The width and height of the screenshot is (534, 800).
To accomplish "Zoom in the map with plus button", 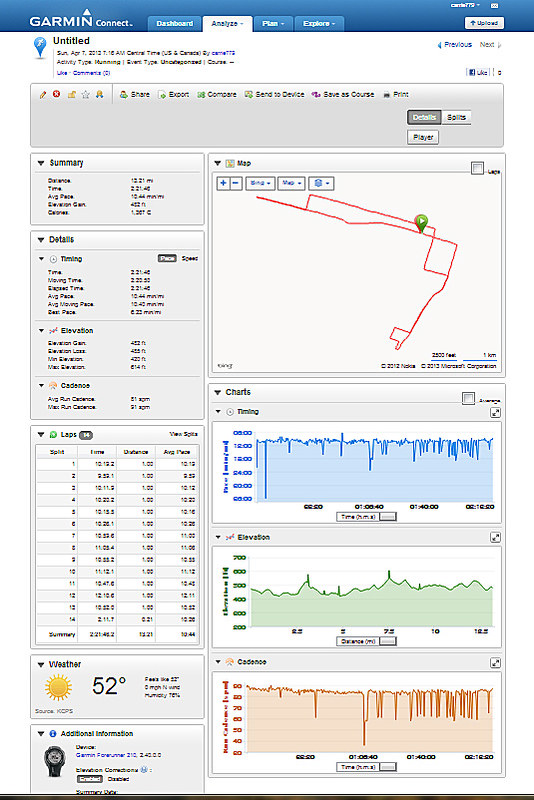I will (x=223, y=183).
